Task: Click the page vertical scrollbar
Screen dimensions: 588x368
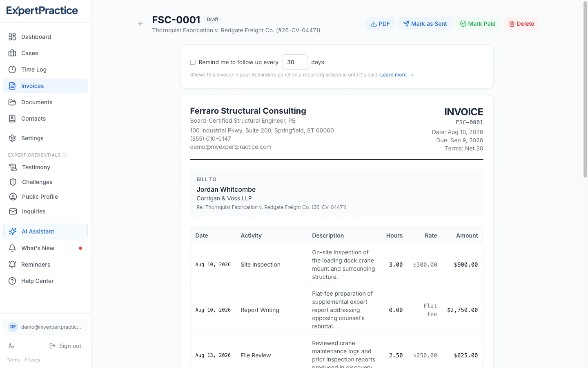Action: pos(585,90)
